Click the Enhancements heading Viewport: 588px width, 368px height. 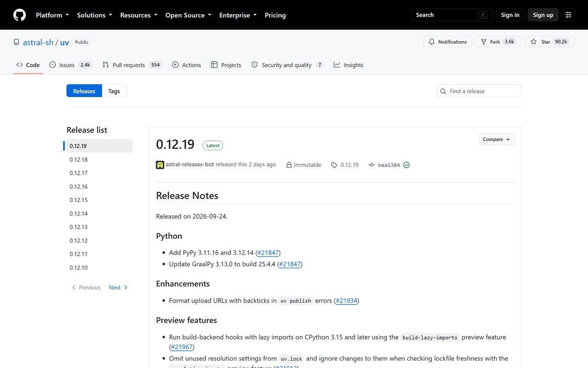click(x=183, y=284)
